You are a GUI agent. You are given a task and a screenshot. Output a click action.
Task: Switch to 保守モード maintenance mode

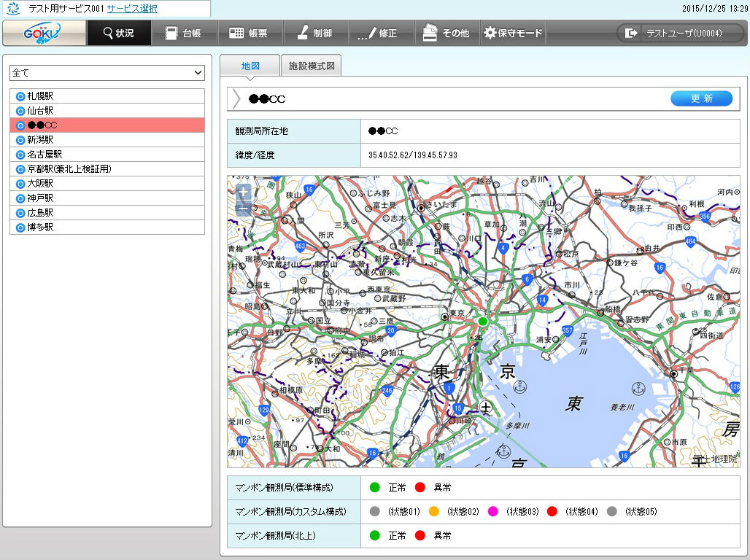click(513, 33)
